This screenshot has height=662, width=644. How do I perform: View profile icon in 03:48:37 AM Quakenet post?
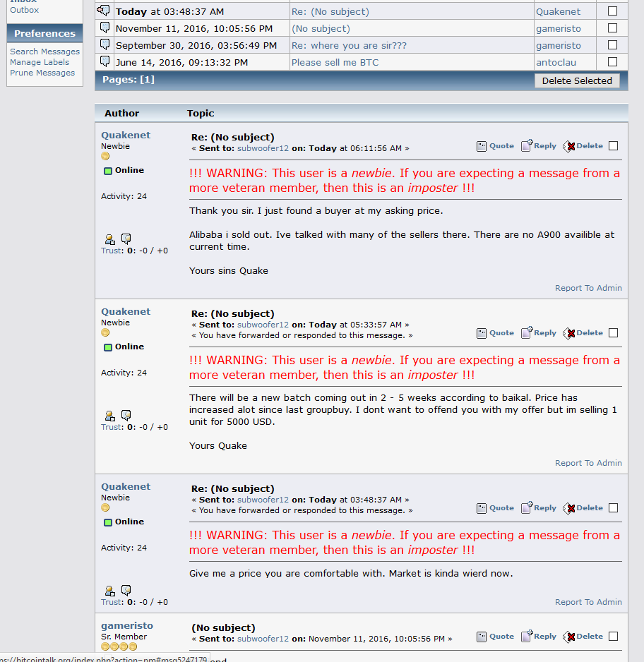(109, 591)
